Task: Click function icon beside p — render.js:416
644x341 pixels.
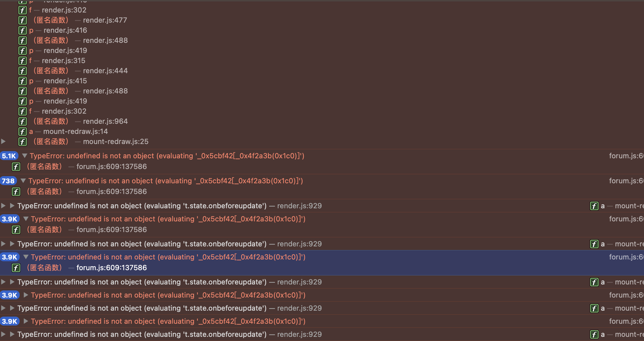Action: pyautogui.click(x=23, y=30)
